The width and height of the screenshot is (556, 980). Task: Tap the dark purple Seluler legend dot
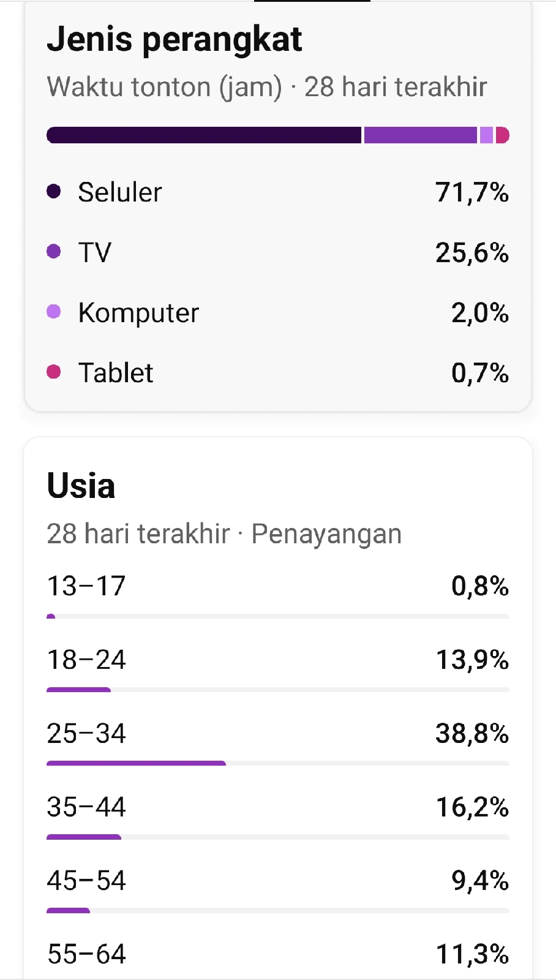pos(54,192)
